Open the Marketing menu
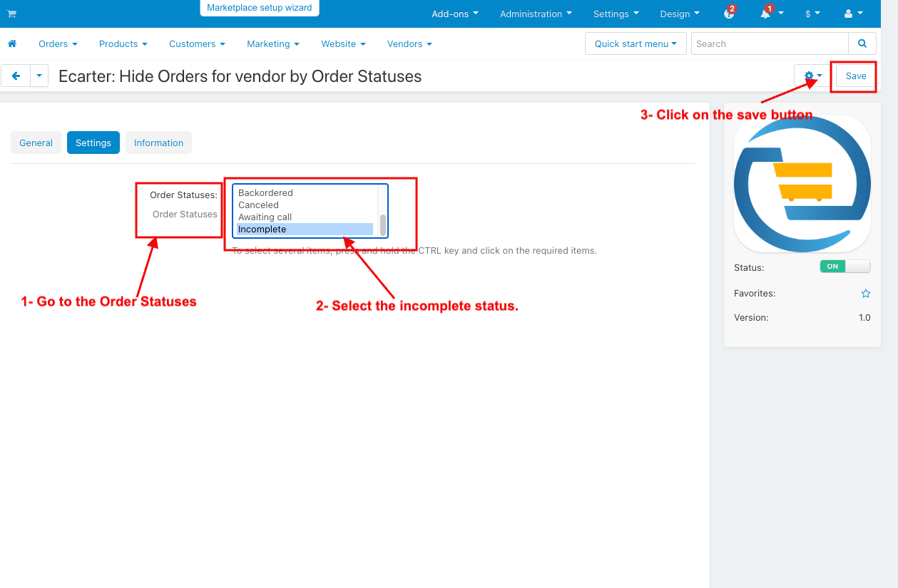The height and width of the screenshot is (588, 898). tap(273, 43)
